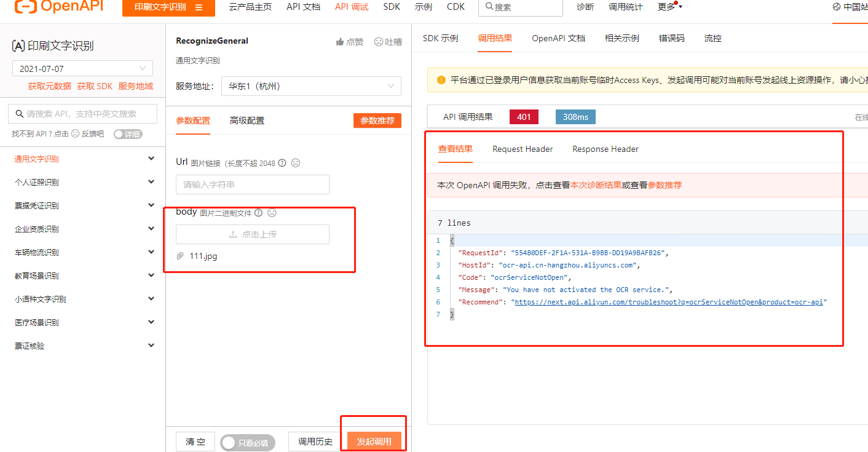868x452 pixels.
Task: Open the 更多 dropdown in top navigation
Action: [x=669, y=7]
